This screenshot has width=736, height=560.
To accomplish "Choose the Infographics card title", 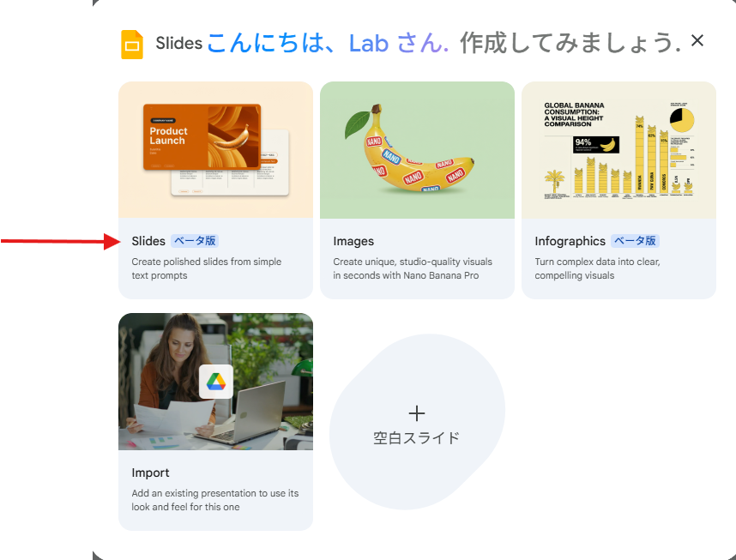I will point(570,241).
